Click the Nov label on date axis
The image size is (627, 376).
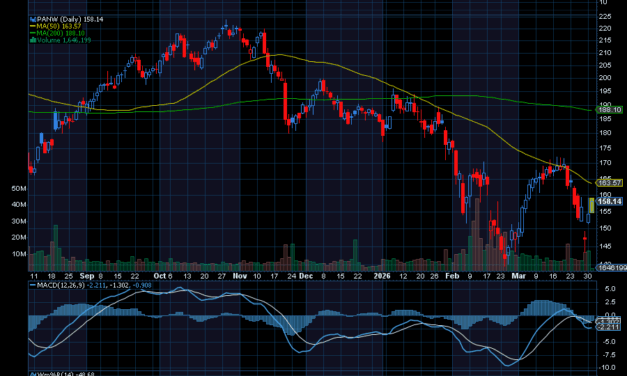[240, 276]
